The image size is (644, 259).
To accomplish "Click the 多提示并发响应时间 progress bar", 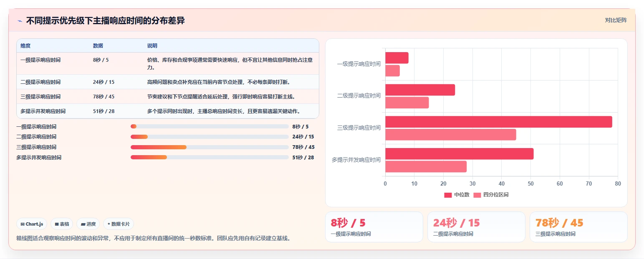I will pyautogui.click(x=210, y=157).
